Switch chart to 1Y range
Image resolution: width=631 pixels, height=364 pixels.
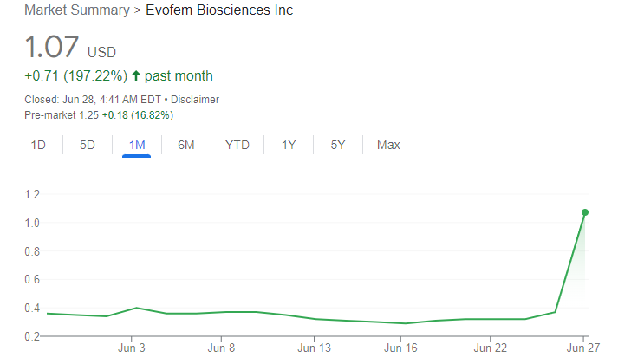pos(289,145)
